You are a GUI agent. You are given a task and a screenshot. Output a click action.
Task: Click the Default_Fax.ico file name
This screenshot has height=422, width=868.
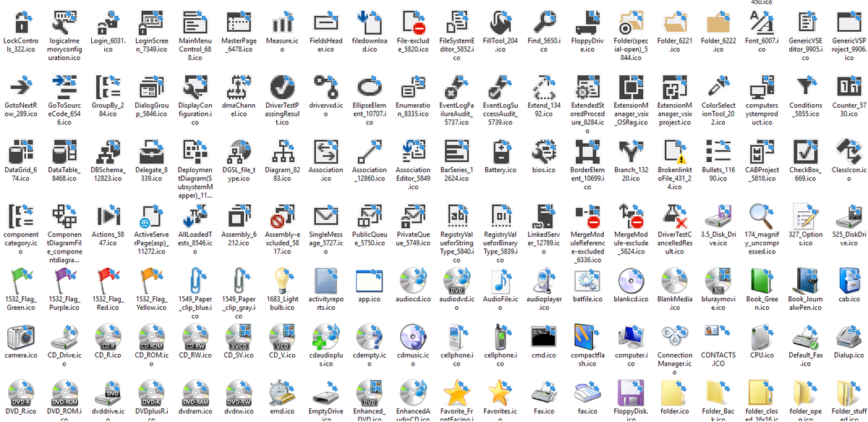tap(805, 360)
